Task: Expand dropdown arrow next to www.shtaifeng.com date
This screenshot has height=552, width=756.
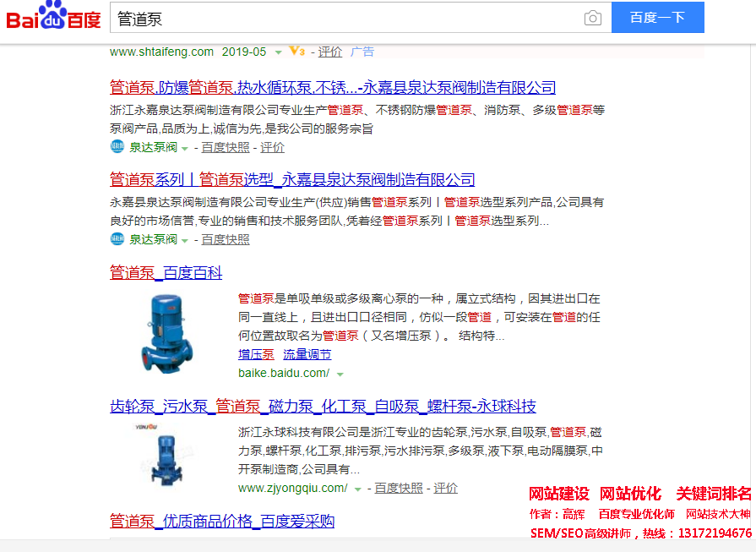Action: [278, 52]
